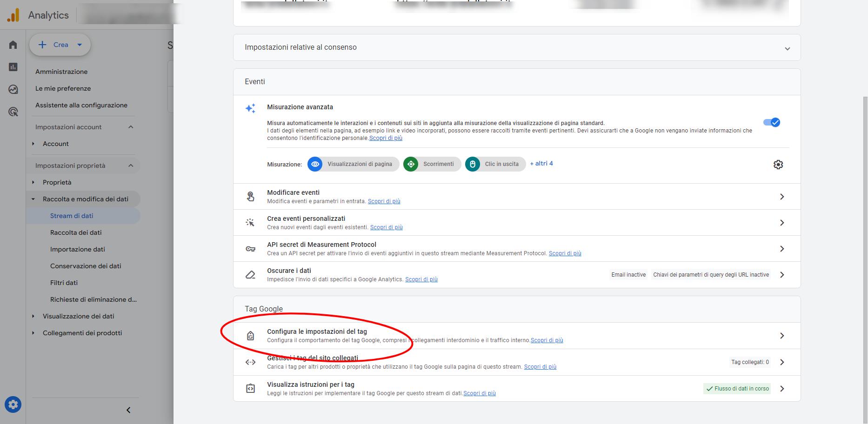
Task: Collapse Impostazioni account section
Action: (x=131, y=127)
